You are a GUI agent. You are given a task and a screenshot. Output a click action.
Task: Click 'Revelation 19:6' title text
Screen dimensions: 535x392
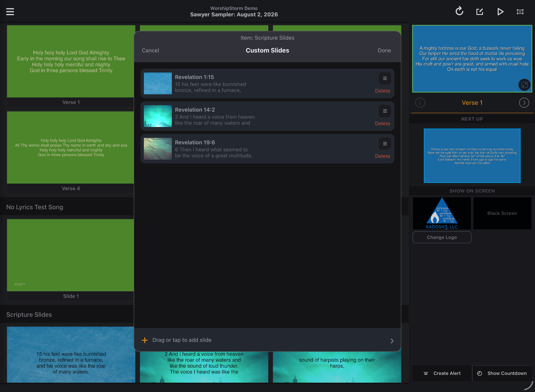(x=195, y=142)
